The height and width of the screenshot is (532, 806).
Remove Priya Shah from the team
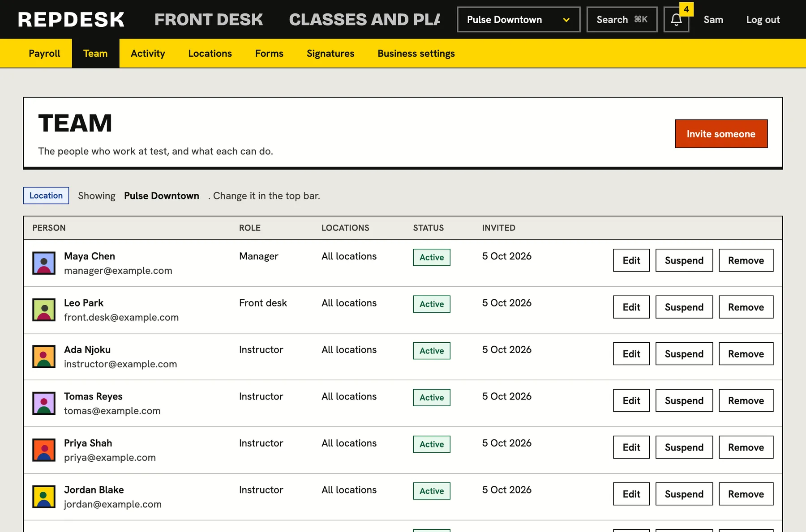click(746, 447)
